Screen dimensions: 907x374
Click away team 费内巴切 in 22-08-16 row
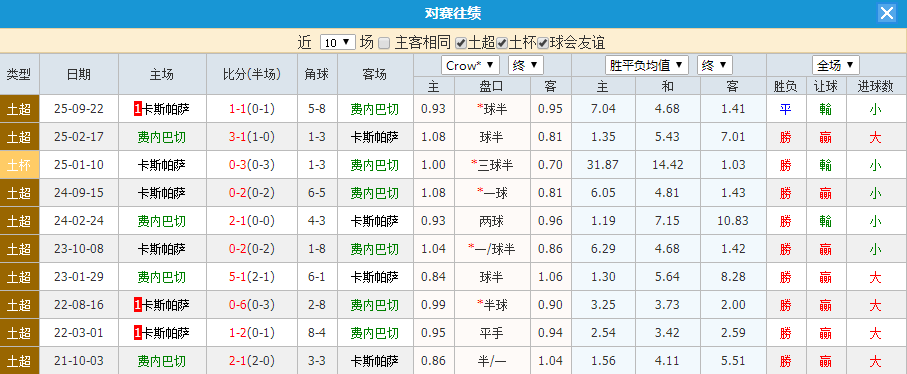coord(375,305)
